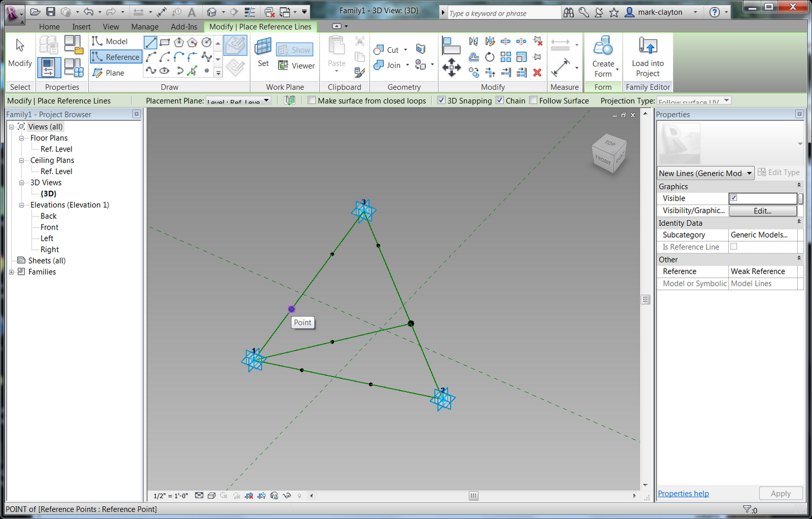Viewport: 812px width, 519px height.
Task: Launch the Work Plane Viewer
Action: tap(296, 66)
